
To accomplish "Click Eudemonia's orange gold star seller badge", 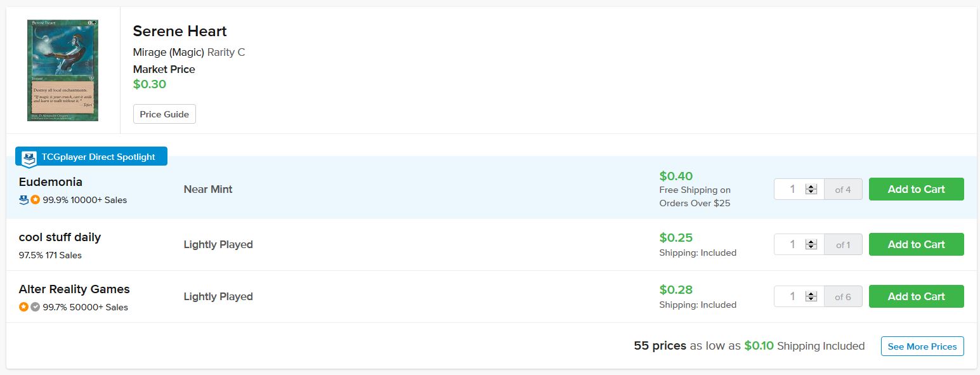I will (36, 200).
